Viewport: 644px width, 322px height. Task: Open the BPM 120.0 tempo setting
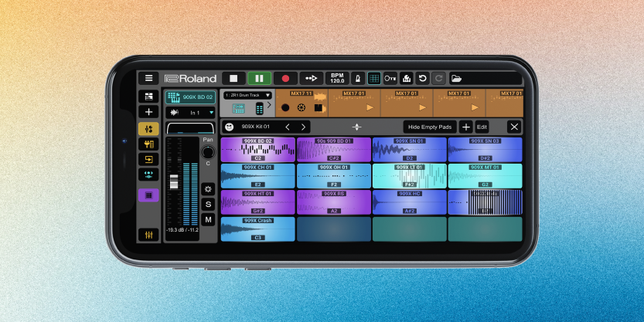[337, 78]
